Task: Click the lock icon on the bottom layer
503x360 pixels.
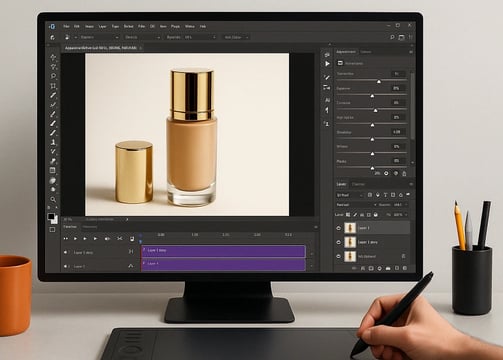Action: point(403,256)
